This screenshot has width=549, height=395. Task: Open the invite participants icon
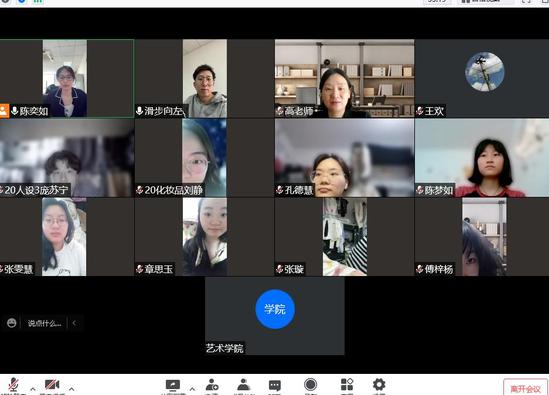[212, 385]
